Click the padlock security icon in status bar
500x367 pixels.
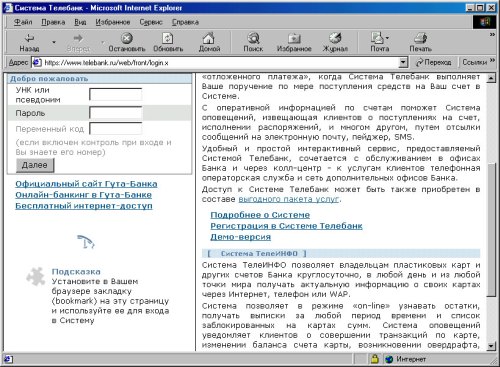pyautogui.click(x=375, y=359)
